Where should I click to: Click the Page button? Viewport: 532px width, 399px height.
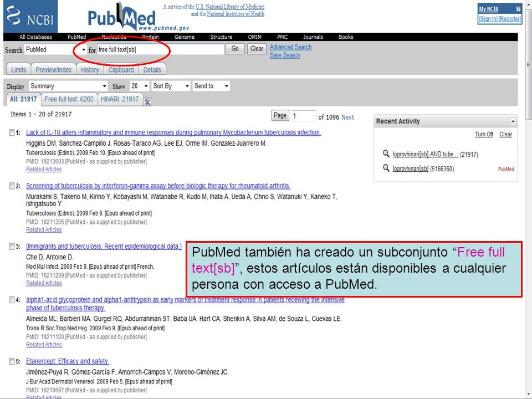click(x=280, y=115)
